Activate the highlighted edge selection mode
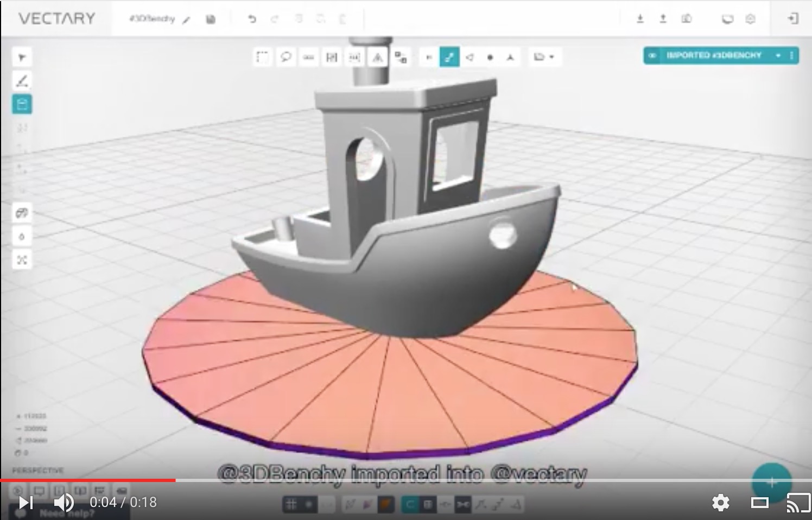This screenshot has height=520, width=812. click(x=449, y=57)
